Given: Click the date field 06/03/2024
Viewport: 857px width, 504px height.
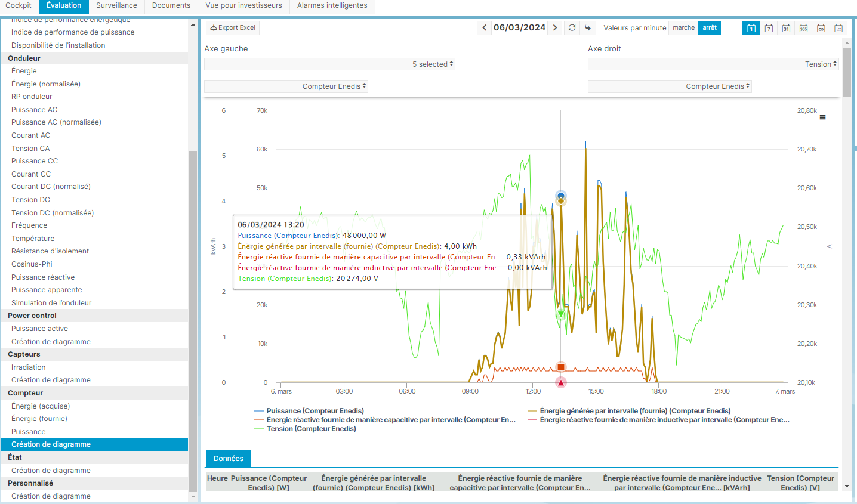Looking at the screenshot, I should click(x=519, y=28).
